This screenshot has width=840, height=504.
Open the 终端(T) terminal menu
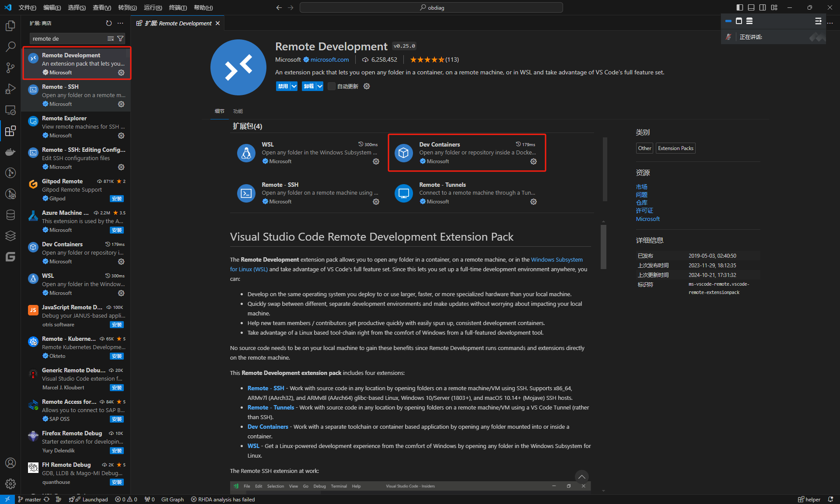tap(178, 7)
